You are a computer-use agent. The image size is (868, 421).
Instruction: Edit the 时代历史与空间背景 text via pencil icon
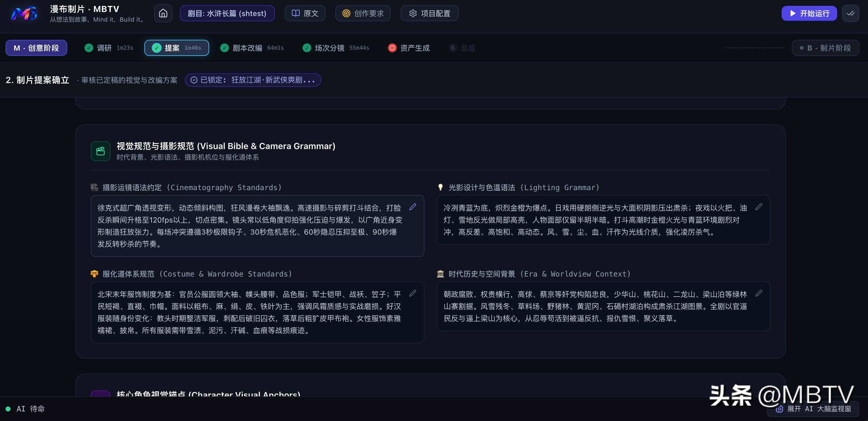coord(759,293)
